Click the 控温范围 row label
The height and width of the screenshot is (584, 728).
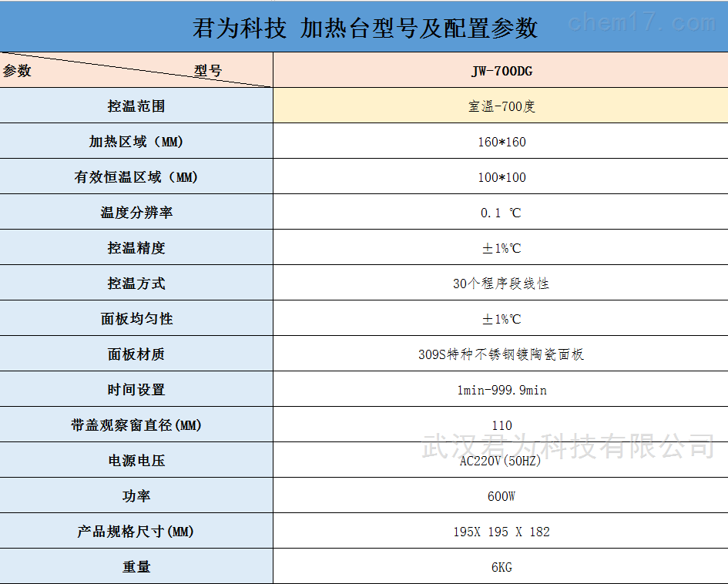tap(136, 106)
